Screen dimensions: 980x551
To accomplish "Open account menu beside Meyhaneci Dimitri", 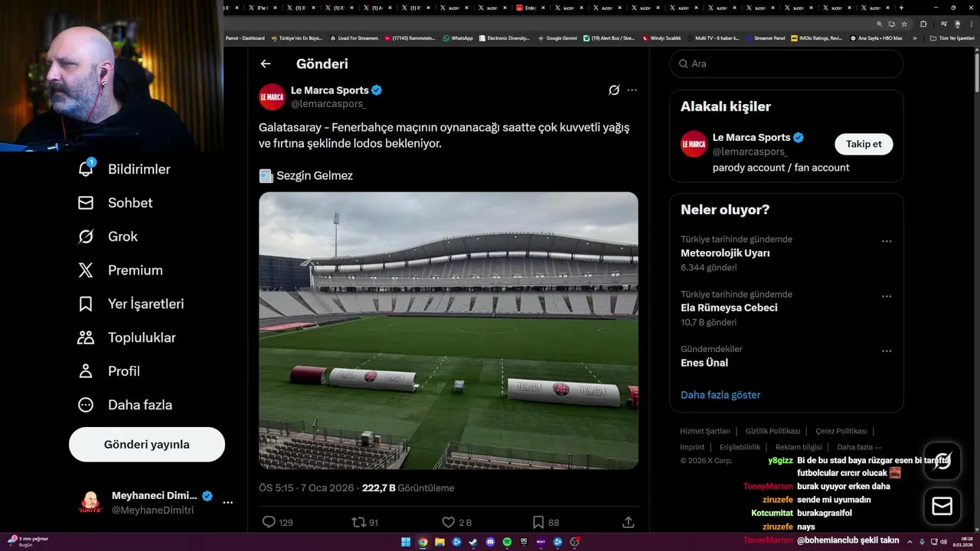I will (227, 503).
